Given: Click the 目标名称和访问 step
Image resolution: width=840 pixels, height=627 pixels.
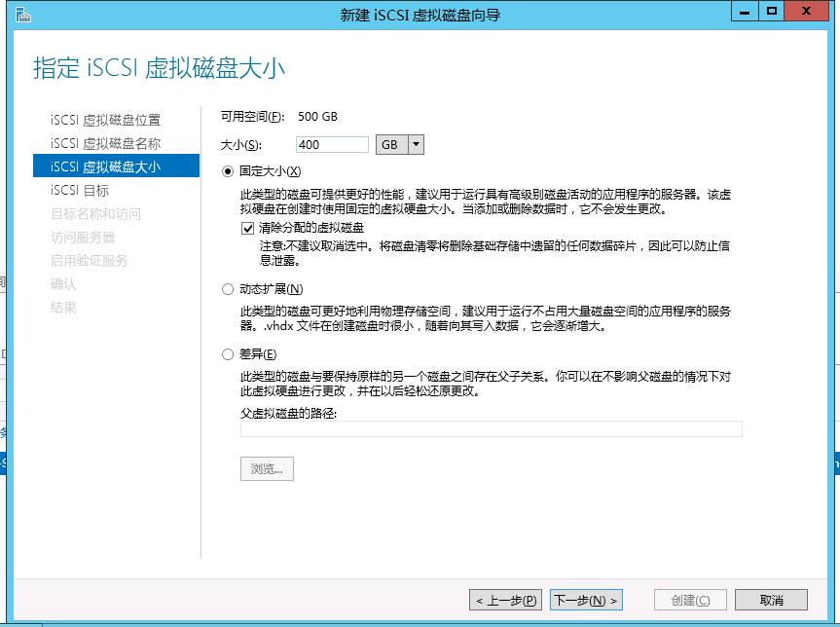Looking at the screenshot, I should (x=95, y=214).
